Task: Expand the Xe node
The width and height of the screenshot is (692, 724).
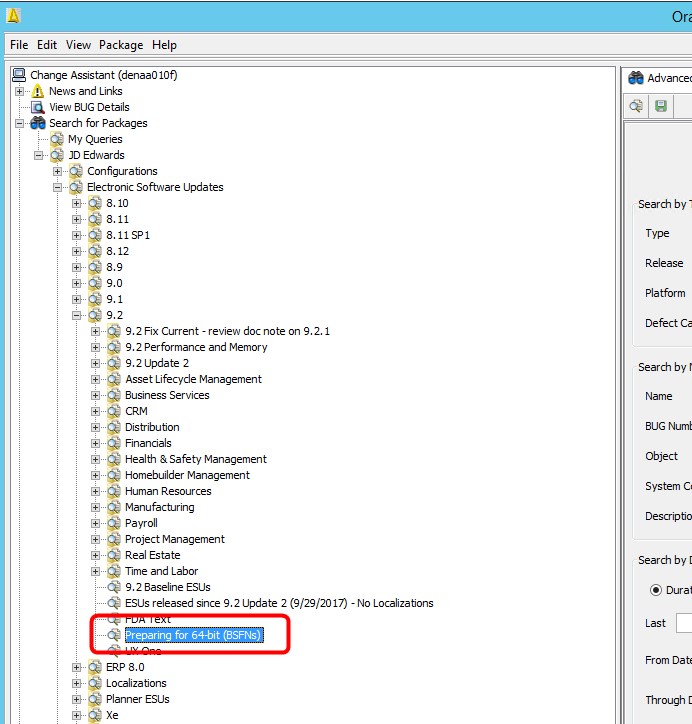Action: pos(76,715)
